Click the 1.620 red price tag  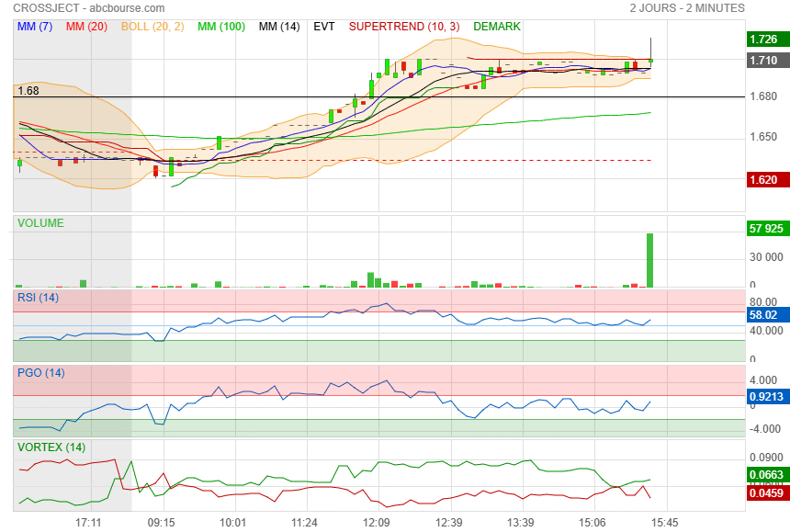[768, 180]
